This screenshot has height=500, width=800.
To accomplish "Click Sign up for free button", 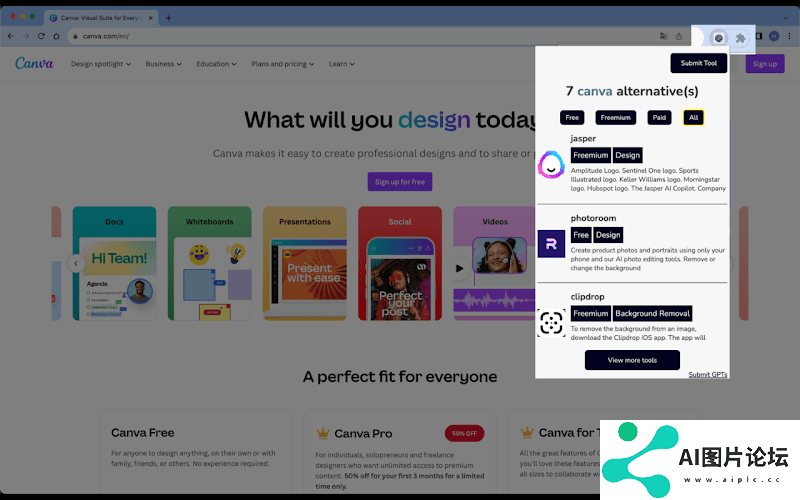I will click(399, 182).
